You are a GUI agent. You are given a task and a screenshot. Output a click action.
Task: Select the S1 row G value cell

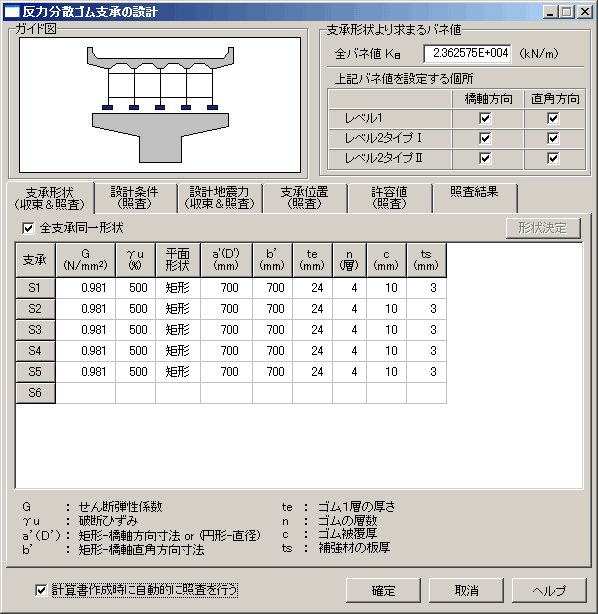pos(86,288)
